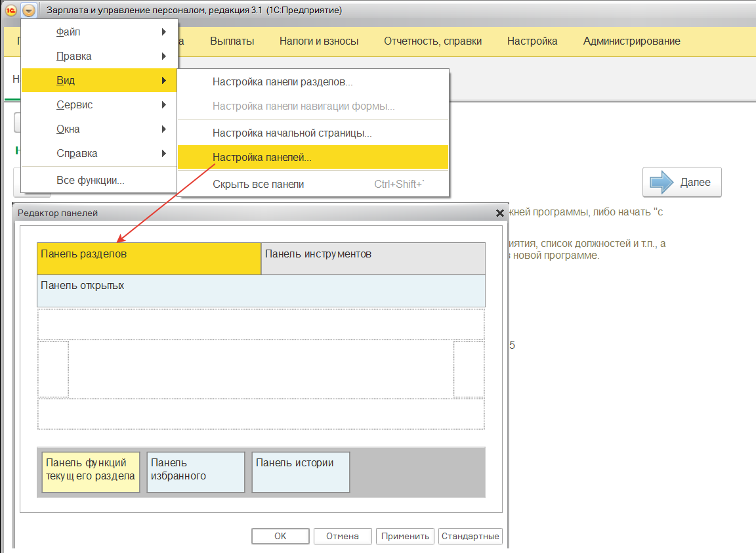
Task: Select the Панель инструментов block
Action: pos(373,258)
